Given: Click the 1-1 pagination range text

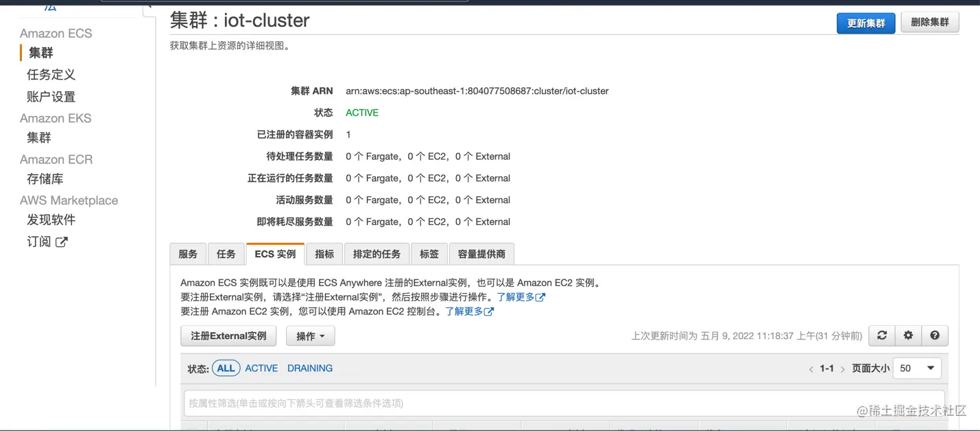Looking at the screenshot, I should [x=827, y=369].
